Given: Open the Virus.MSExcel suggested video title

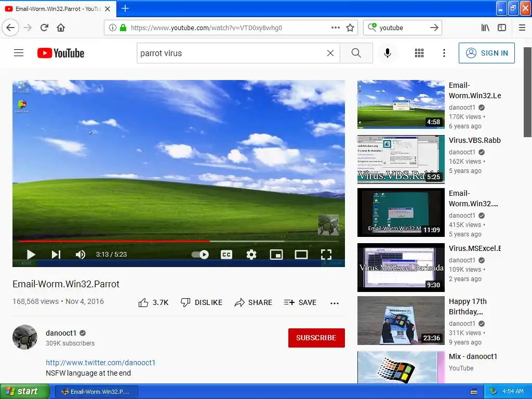Looking at the screenshot, I should coord(475,248).
